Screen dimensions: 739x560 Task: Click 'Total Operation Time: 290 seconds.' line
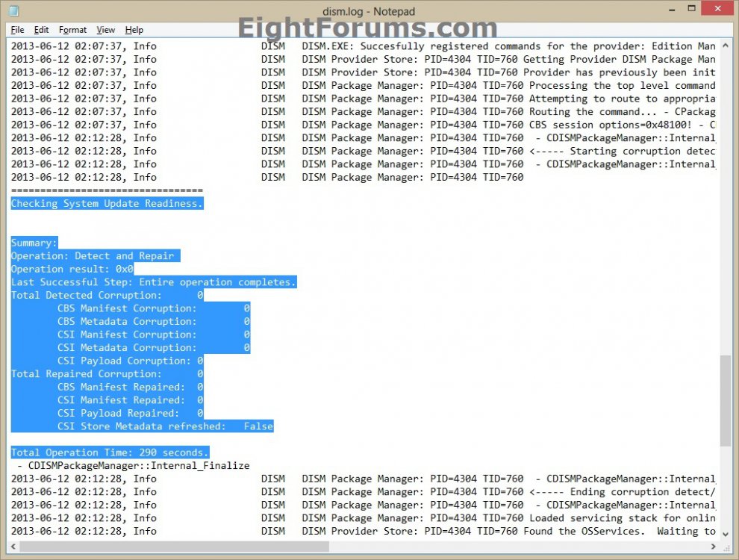(x=110, y=452)
